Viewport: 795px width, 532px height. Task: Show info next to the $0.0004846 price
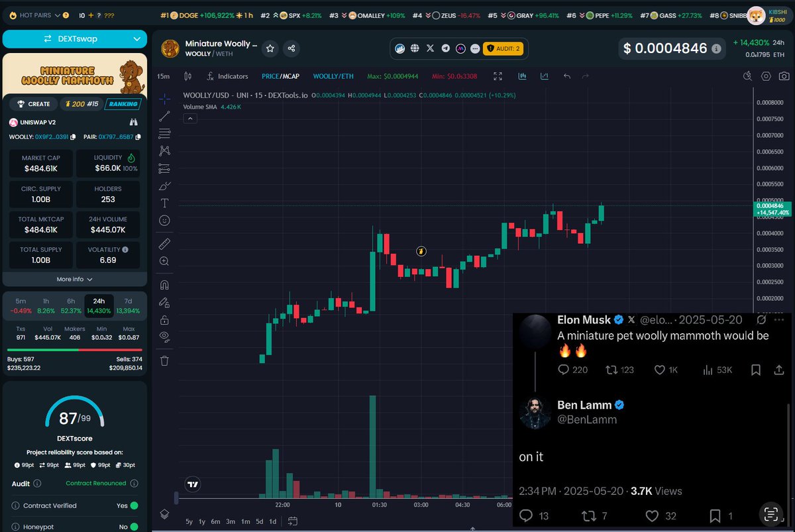716,48
